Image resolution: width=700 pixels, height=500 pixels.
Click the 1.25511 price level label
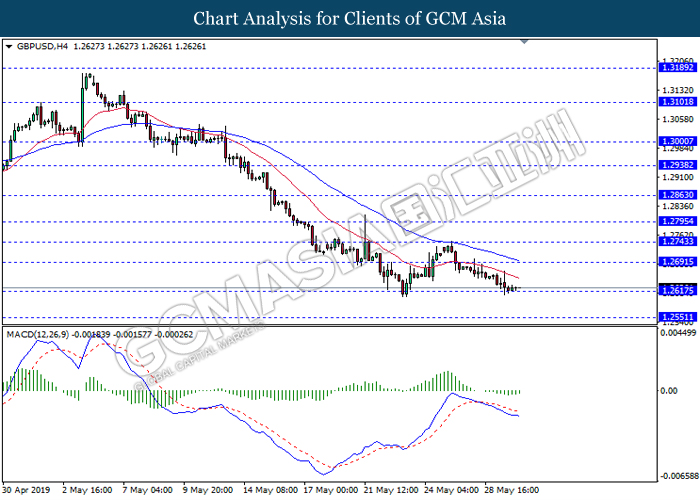678,317
